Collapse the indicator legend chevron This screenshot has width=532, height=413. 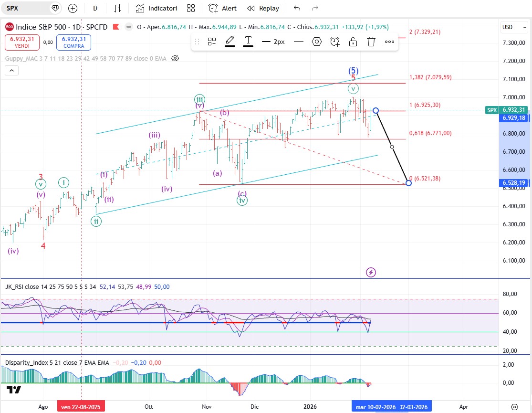[11, 71]
